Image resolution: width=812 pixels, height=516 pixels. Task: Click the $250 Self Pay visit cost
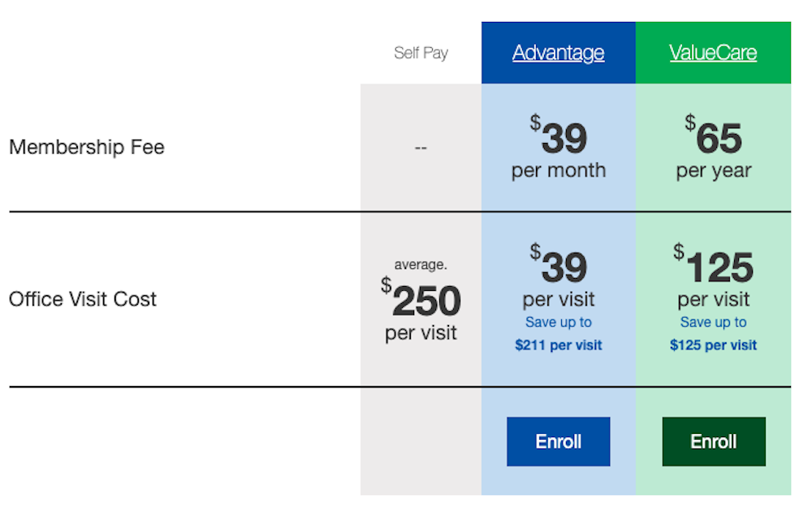click(x=421, y=301)
